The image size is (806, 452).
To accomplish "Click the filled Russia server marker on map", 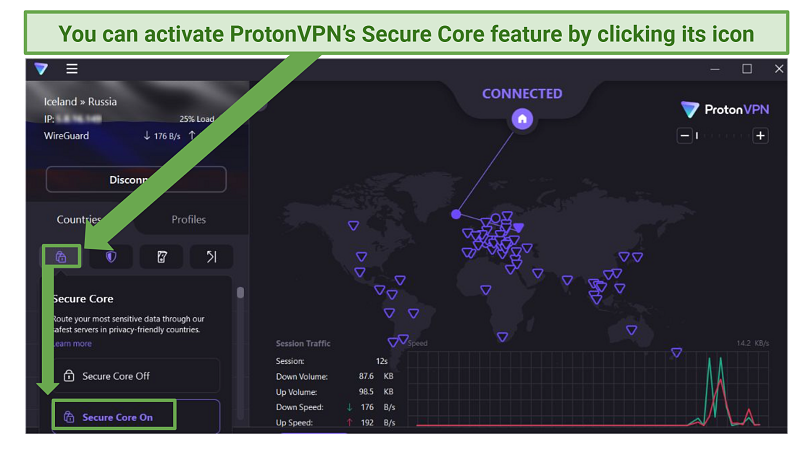I will point(519,227).
